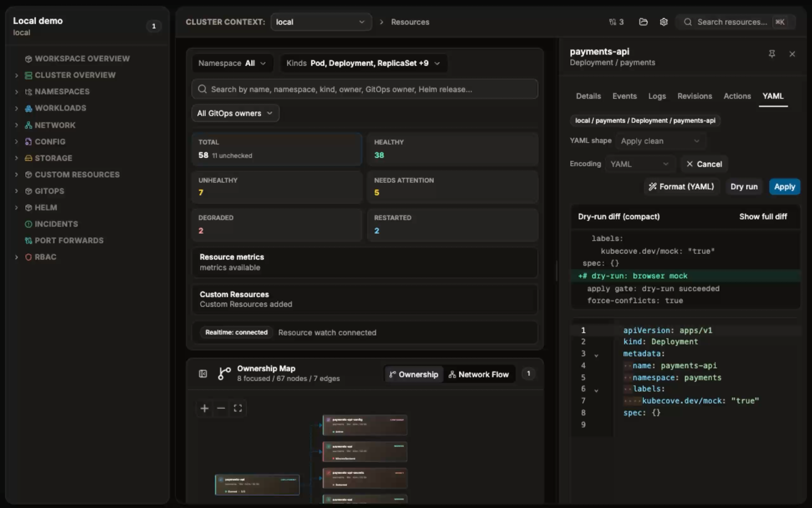The image size is (812, 508).
Task: Switch to the Details tab
Action: [x=588, y=96]
